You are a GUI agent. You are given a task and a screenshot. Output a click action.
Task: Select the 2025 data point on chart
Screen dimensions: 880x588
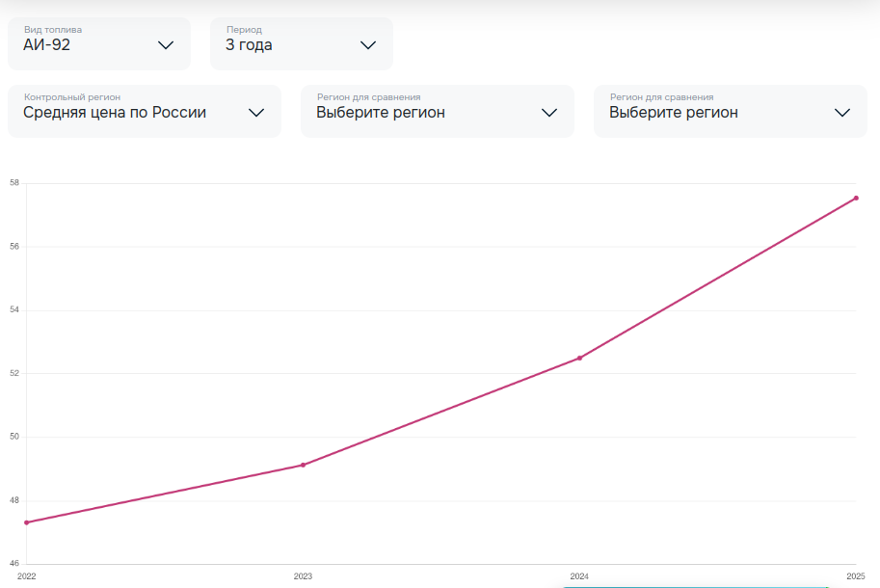856,198
